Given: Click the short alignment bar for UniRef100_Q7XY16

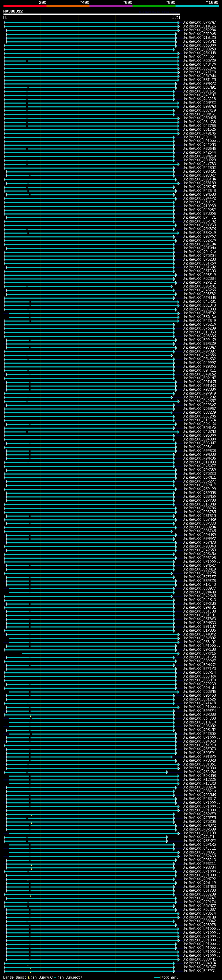Looking at the screenshot, I should [x=101, y=653].
